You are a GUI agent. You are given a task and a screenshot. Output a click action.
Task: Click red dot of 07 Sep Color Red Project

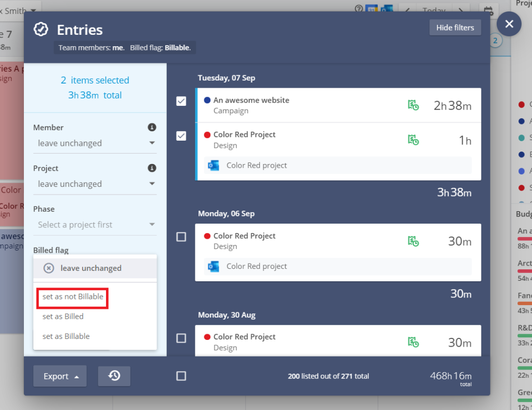207,135
